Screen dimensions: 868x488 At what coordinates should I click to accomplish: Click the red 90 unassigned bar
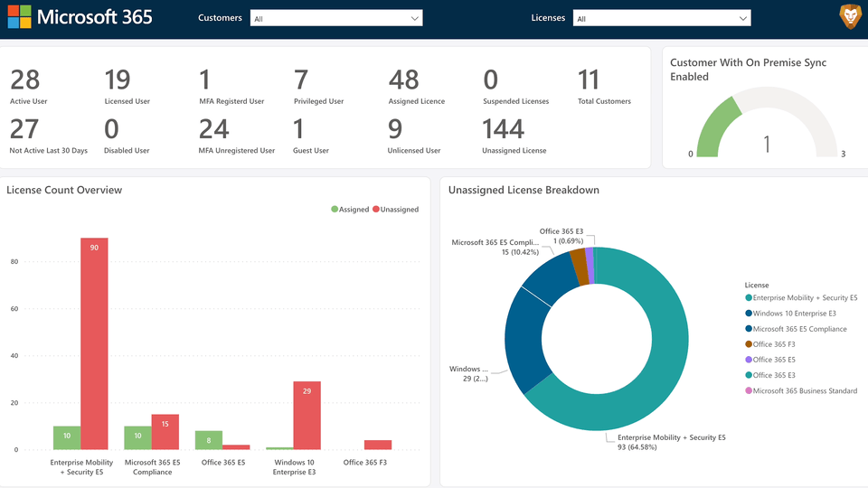[x=94, y=343]
